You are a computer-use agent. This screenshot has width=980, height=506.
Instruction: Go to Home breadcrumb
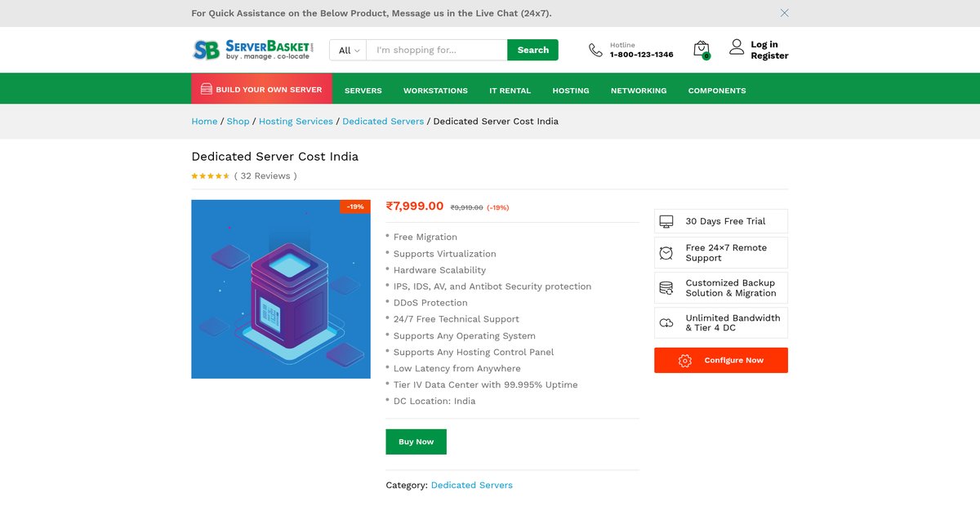(204, 122)
